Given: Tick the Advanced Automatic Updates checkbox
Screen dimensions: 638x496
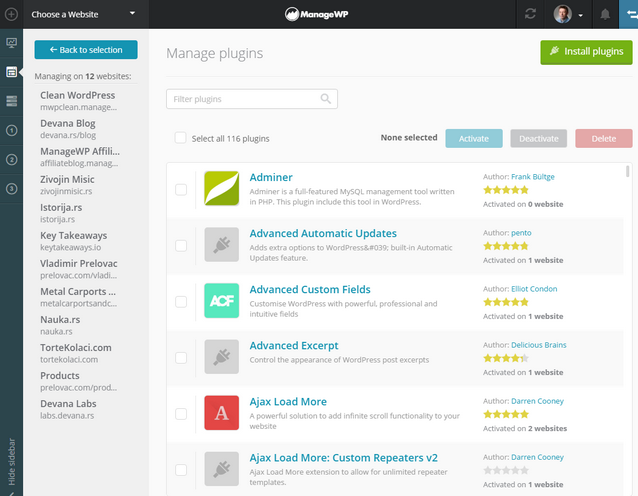Looking at the screenshot, I should pos(181,246).
